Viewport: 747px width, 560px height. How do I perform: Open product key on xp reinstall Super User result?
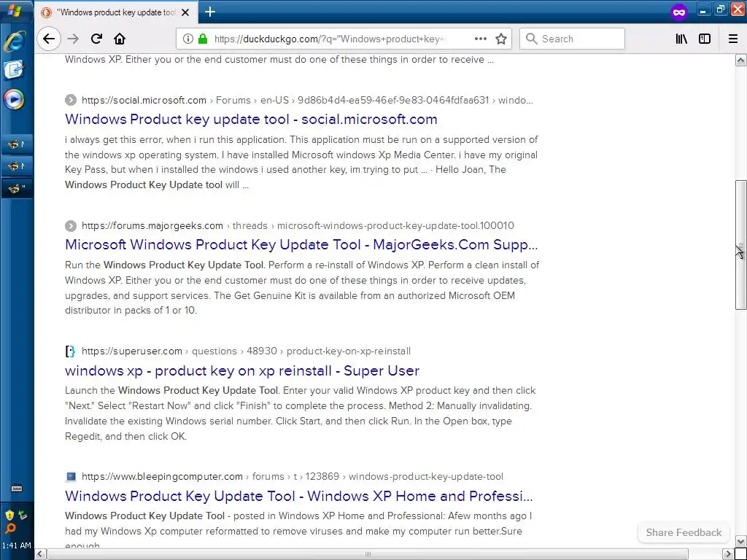(x=242, y=370)
